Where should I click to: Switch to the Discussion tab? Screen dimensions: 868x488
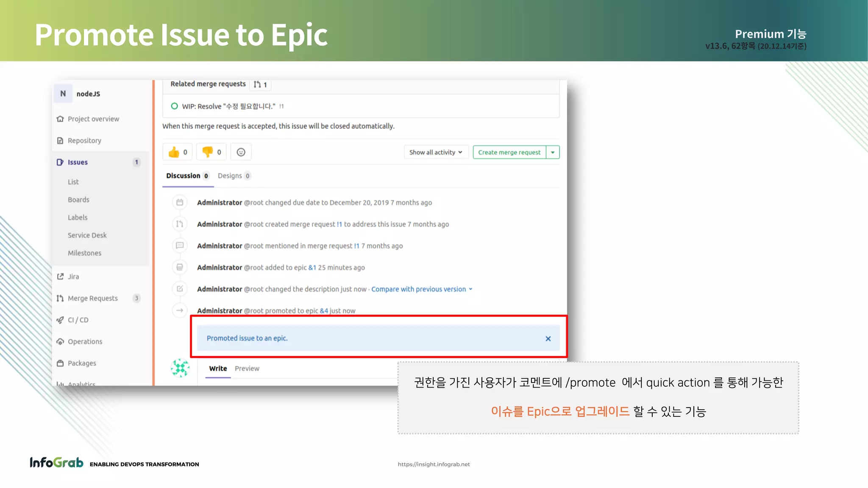click(x=187, y=176)
